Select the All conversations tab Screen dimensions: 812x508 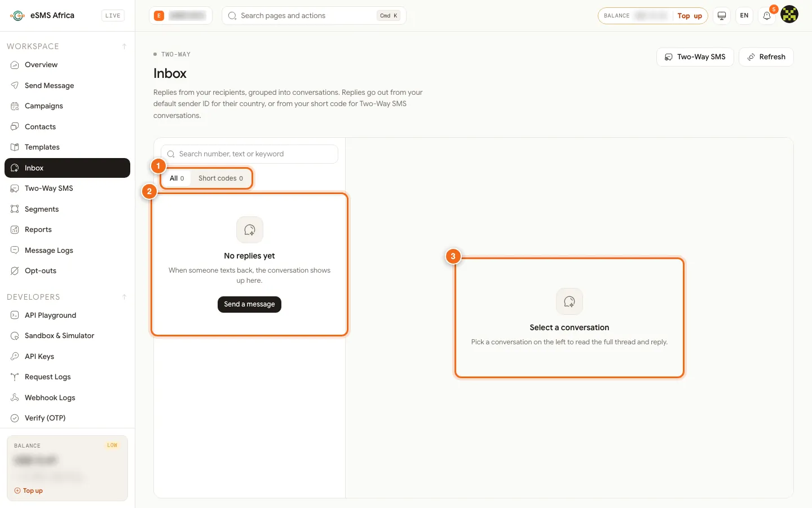[x=177, y=178]
